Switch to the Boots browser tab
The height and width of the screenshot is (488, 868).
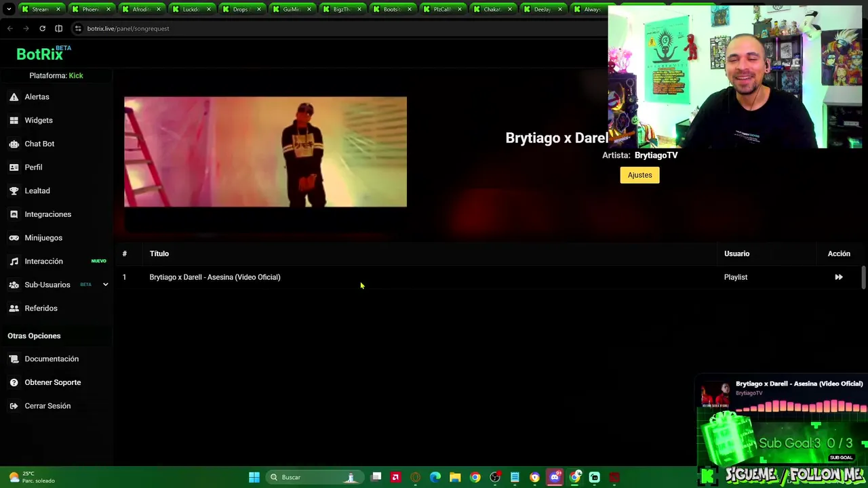[392, 9]
